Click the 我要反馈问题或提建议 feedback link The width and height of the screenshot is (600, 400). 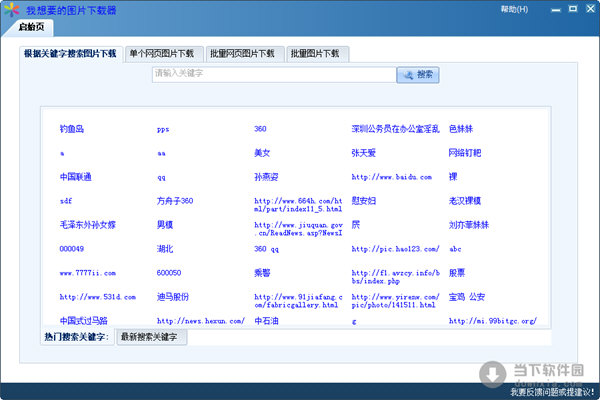click(x=552, y=392)
